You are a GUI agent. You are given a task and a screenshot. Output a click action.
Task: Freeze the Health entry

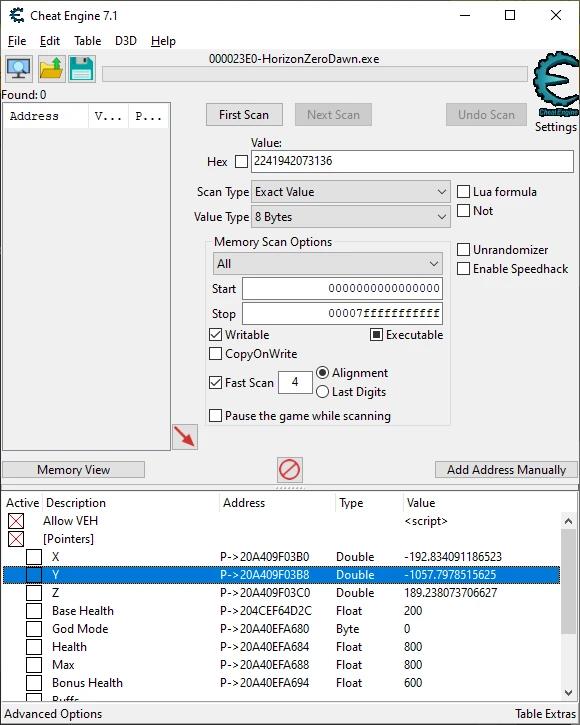[34, 647]
